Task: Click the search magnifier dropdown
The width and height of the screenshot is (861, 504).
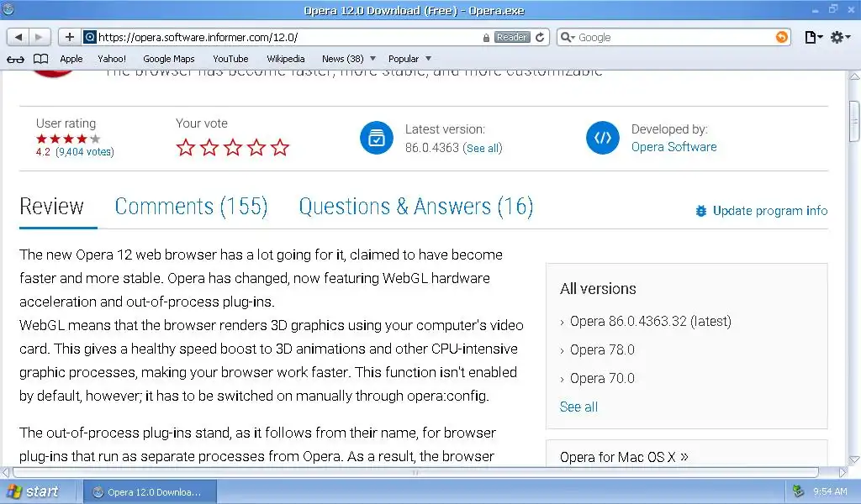Action: [x=568, y=37]
